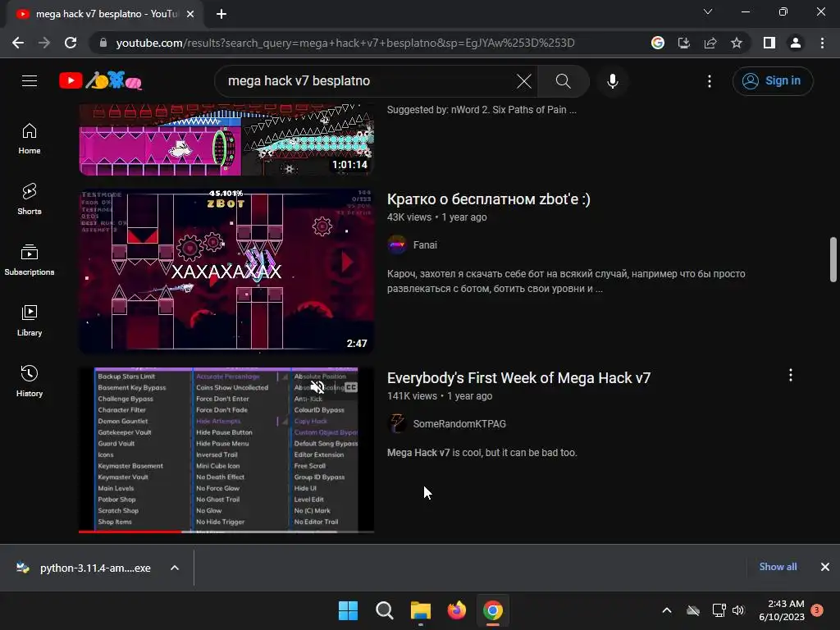Go back in browser
The width and height of the screenshot is (840, 630).
18,43
